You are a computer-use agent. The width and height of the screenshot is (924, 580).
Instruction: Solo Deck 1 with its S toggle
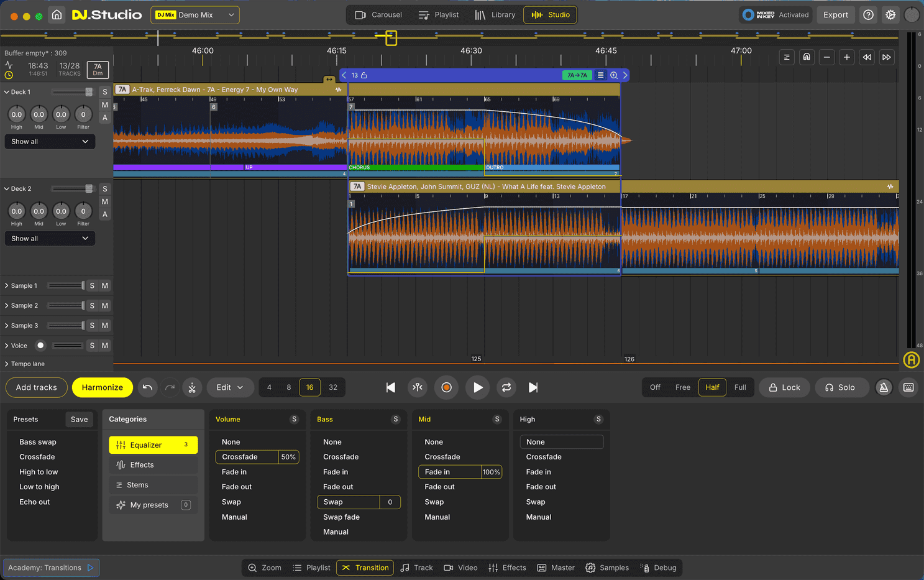[x=104, y=91]
